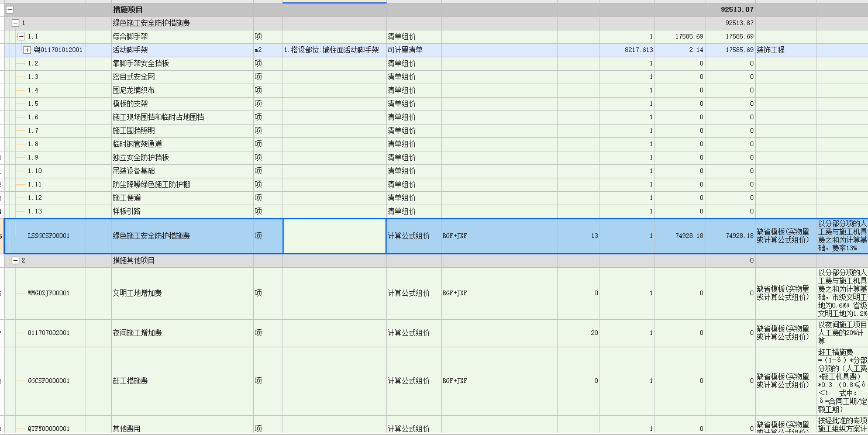Click the code GGCSF0000001

click(x=49, y=381)
